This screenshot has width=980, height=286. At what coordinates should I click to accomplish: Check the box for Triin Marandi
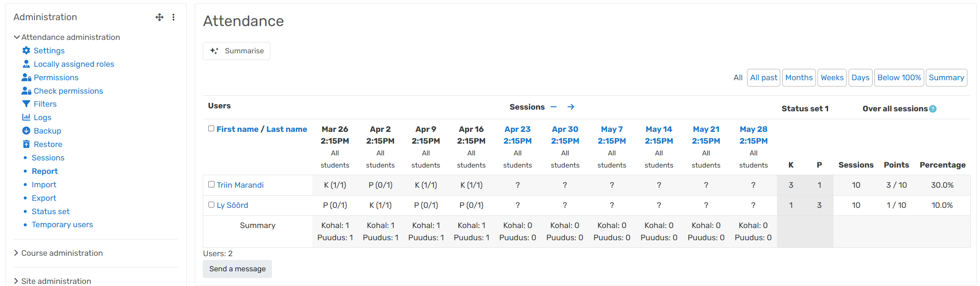tap(212, 184)
